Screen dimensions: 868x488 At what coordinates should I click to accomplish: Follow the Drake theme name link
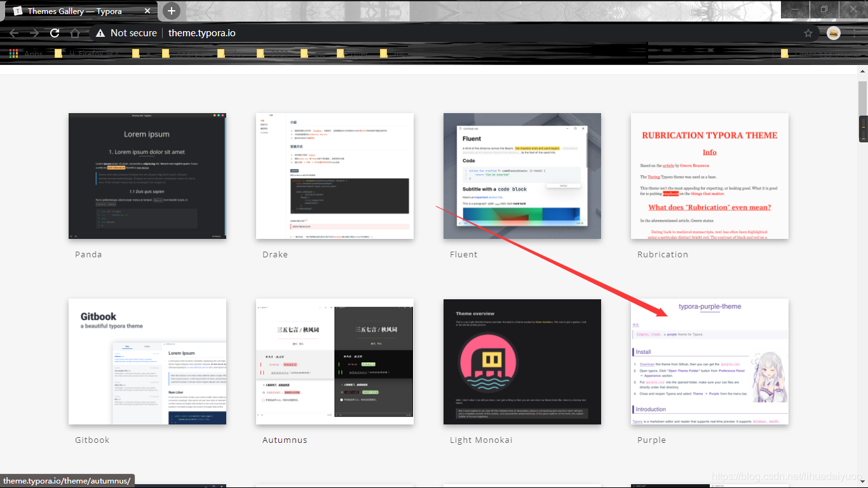(x=275, y=254)
